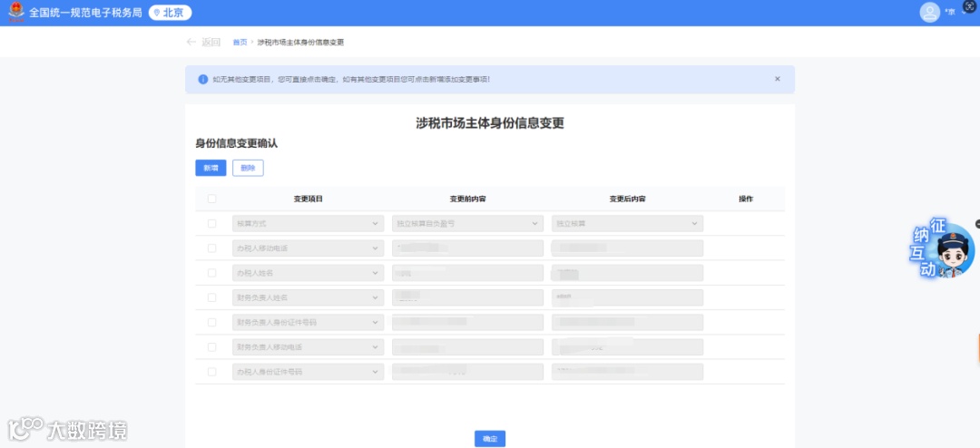Click the before-content field for 财务负责人移动电话
The width and height of the screenshot is (980, 448).
(x=467, y=346)
